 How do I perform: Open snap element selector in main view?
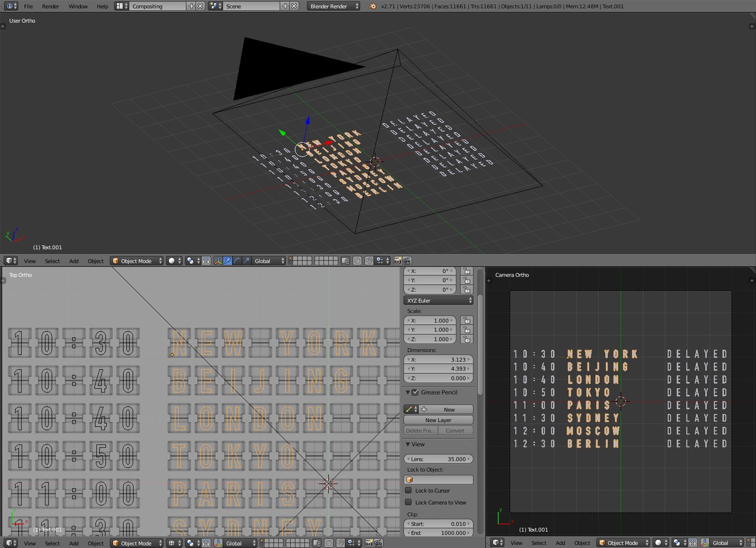(383, 261)
